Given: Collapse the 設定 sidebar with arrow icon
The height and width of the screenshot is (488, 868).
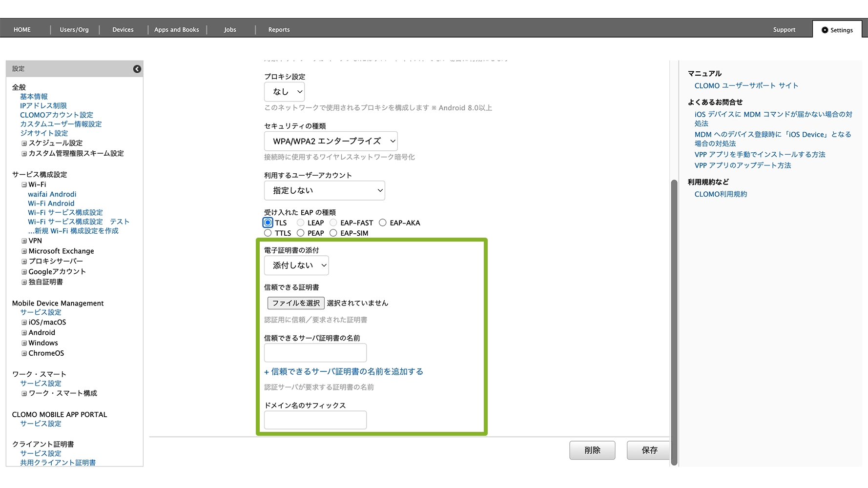Looking at the screenshot, I should (x=137, y=69).
